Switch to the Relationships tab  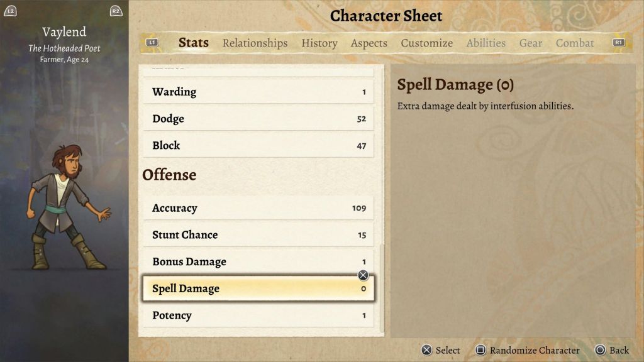coord(255,43)
